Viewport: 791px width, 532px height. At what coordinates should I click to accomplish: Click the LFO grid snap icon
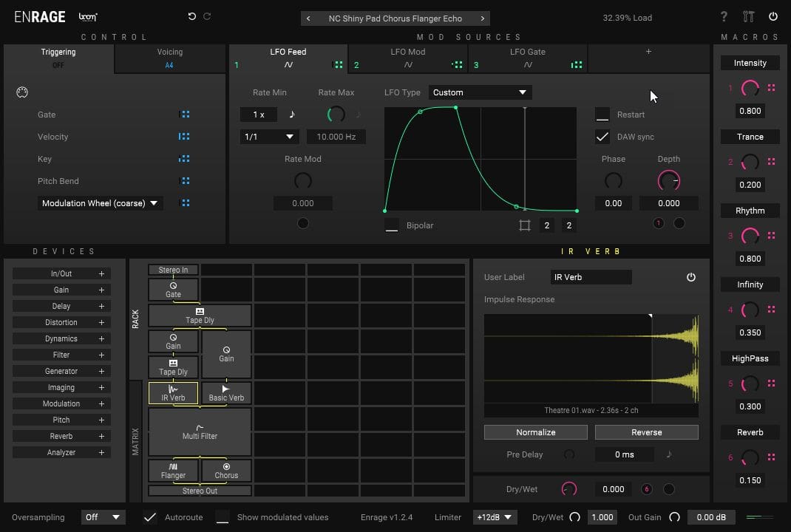(525, 225)
